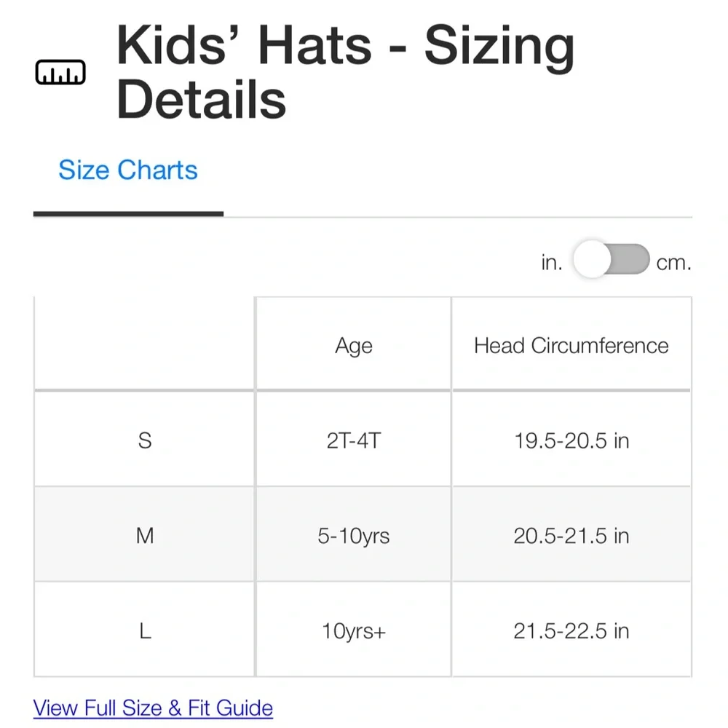Click the ruler measuring icon

60,72
